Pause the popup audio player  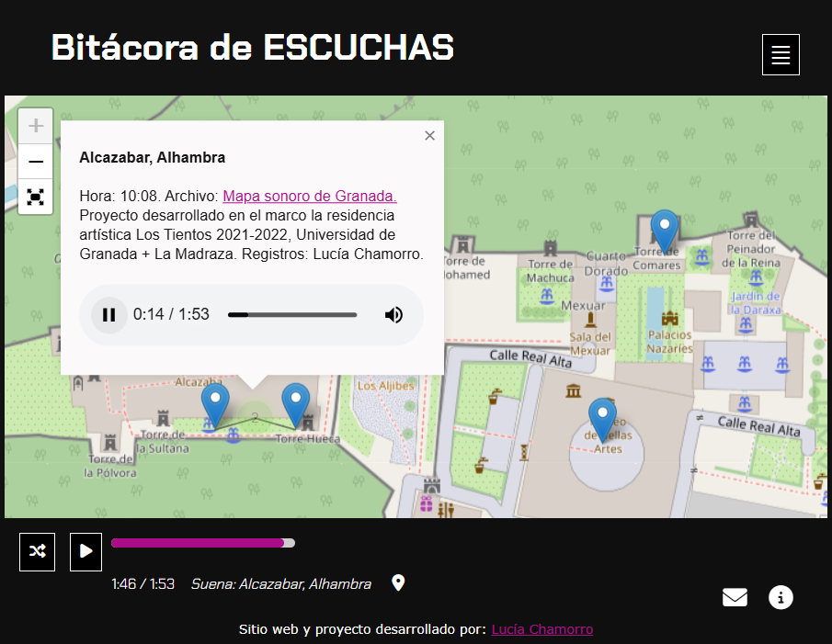[108, 315]
